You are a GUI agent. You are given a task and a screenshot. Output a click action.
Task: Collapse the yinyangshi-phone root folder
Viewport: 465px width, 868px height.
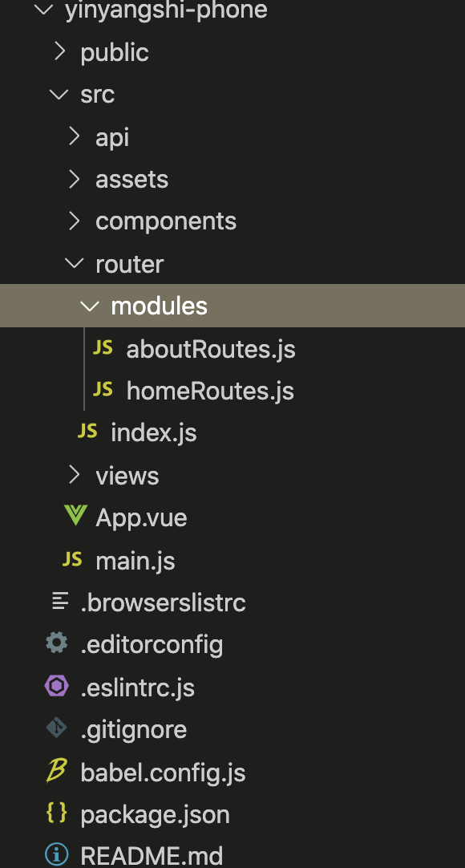click(x=43, y=10)
